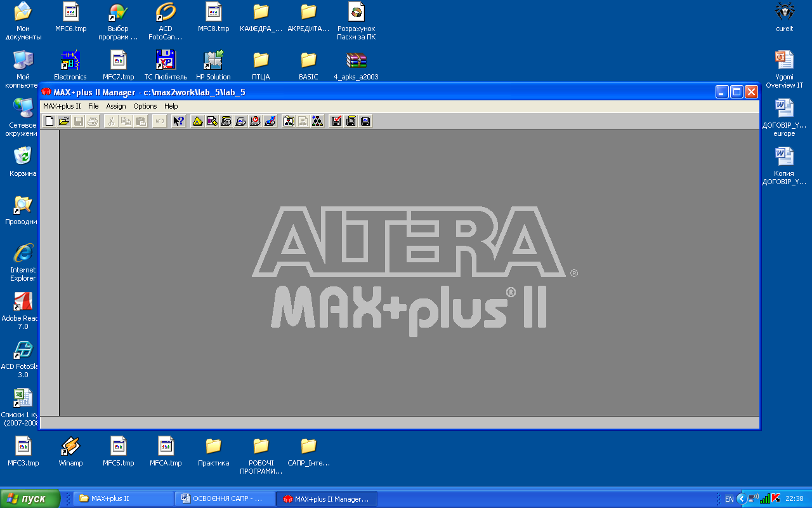The image size is (812, 508).
Task: Click the network computer tray icon
Action: coord(753,498)
